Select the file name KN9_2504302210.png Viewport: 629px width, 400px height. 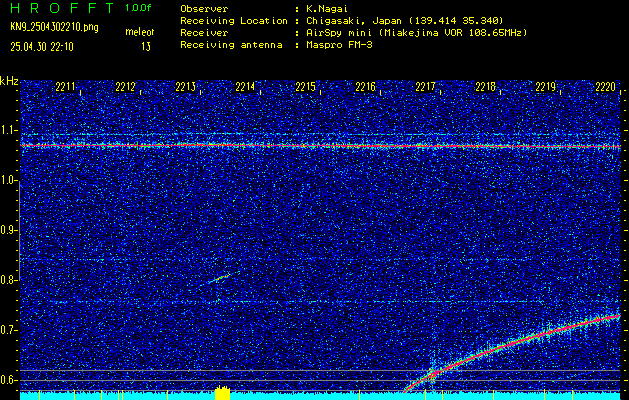tap(54, 27)
